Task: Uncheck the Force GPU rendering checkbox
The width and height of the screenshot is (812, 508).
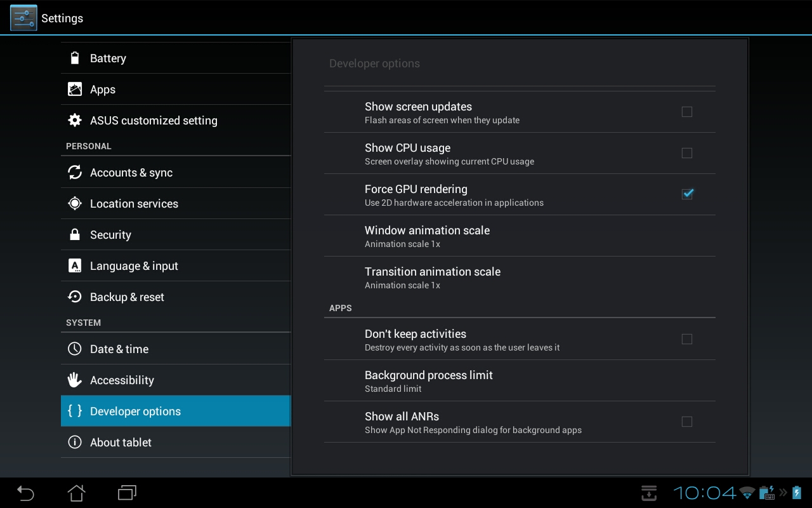Action: point(687,194)
